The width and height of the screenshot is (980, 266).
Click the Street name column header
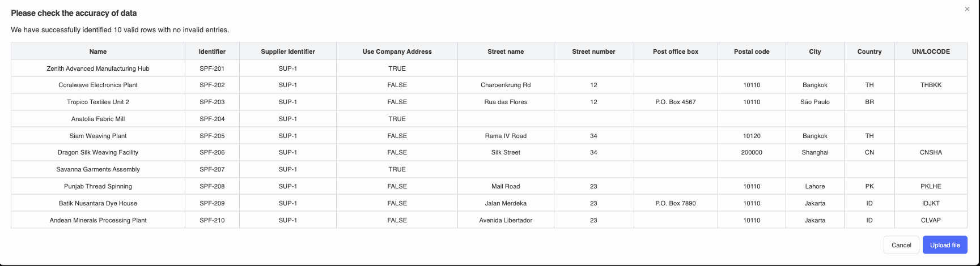coord(506,52)
